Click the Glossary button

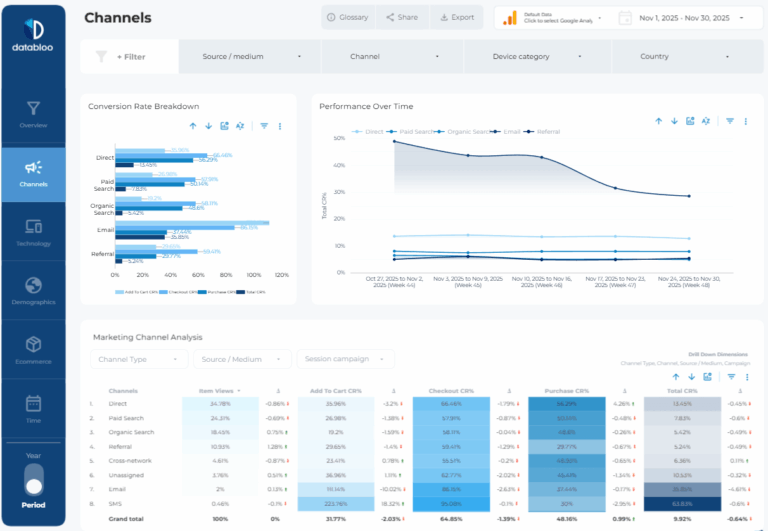click(348, 17)
